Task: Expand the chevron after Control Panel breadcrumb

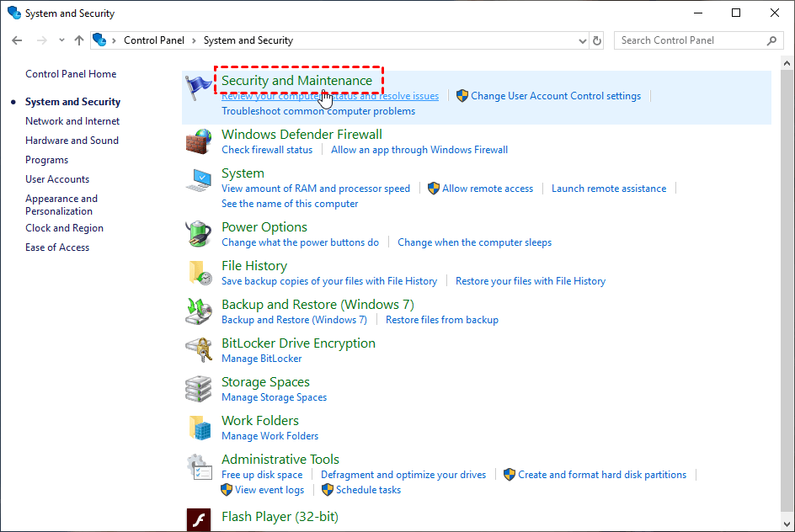Action: (194, 40)
